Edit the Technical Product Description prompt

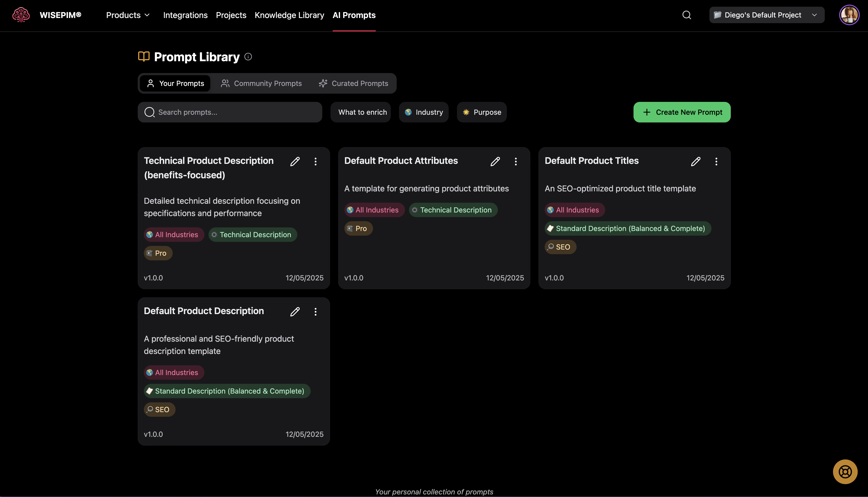[295, 162]
